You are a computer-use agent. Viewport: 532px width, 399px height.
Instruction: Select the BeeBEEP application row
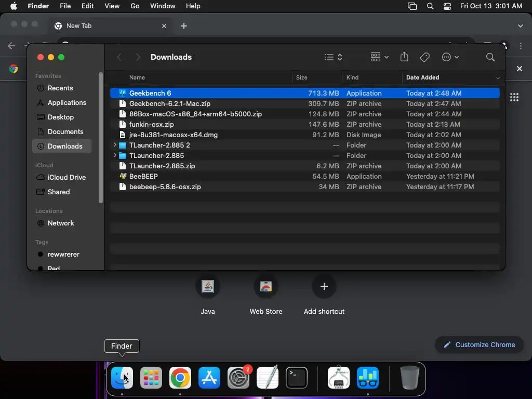pos(304,176)
